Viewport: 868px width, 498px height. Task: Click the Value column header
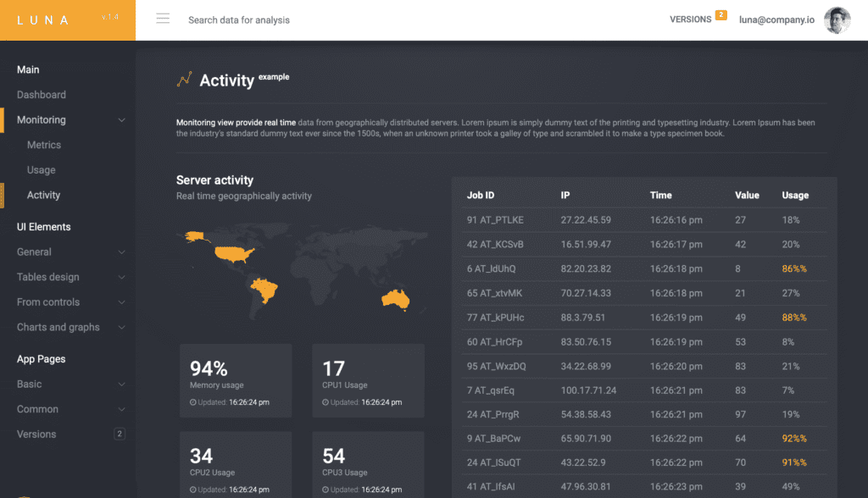tap(747, 196)
